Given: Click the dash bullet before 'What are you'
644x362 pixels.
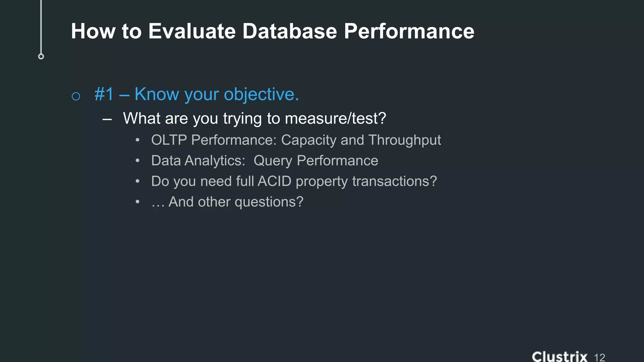Looking at the screenshot, I should pos(107,119).
